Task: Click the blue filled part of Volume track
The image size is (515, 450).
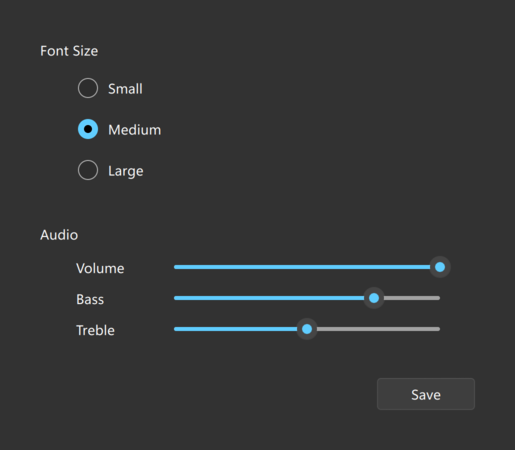Action: pos(302,267)
